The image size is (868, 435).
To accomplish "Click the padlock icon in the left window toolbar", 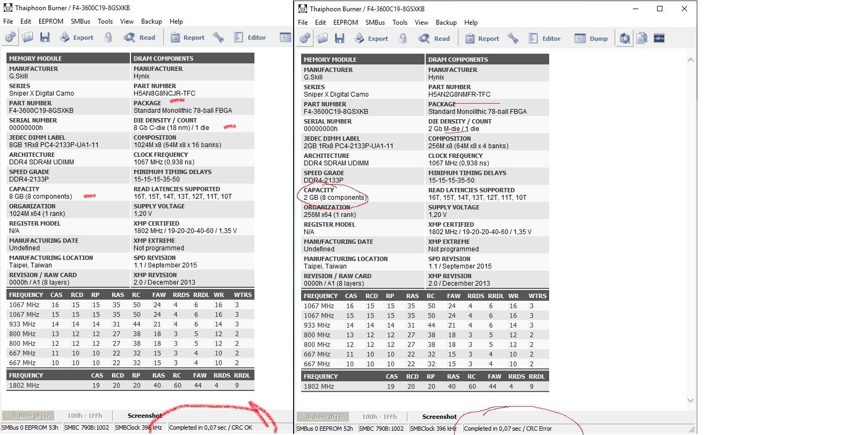I will [x=108, y=37].
